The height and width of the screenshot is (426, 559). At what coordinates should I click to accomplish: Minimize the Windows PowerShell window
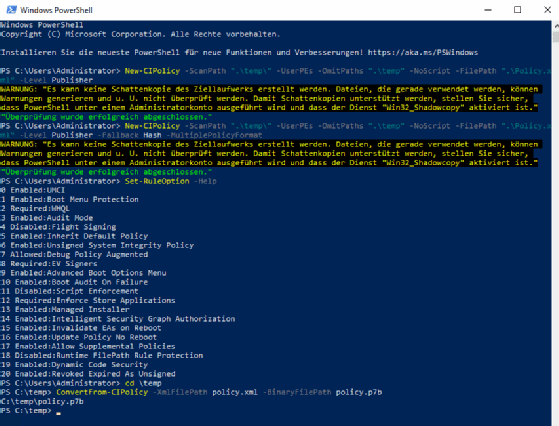(488, 10)
